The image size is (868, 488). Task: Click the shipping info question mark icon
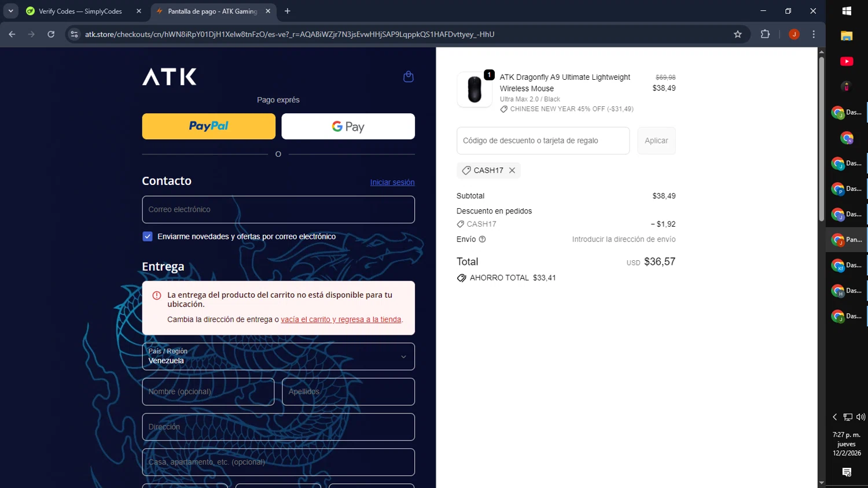[482, 239]
